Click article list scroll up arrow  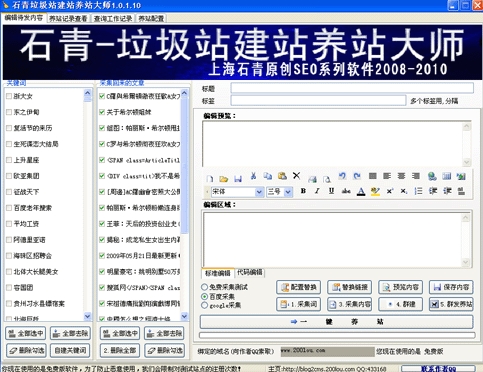[x=184, y=93]
